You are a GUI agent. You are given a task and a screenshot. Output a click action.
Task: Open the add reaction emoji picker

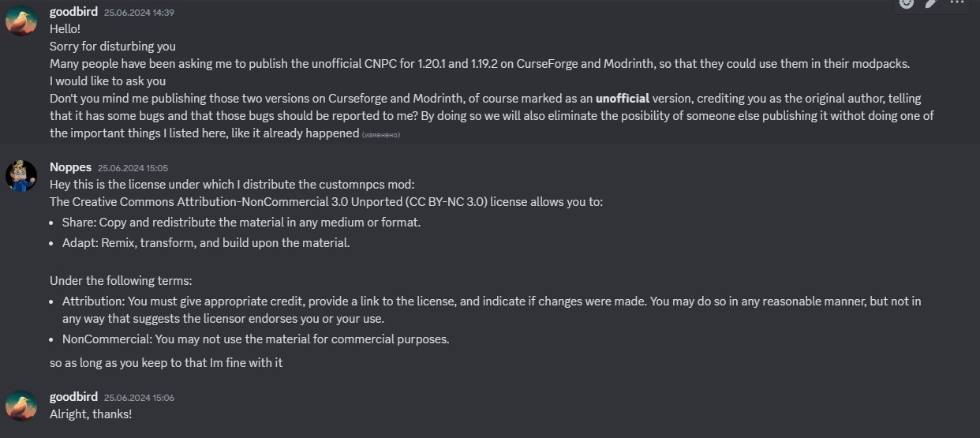pyautogui.click(x=907, y=3)
